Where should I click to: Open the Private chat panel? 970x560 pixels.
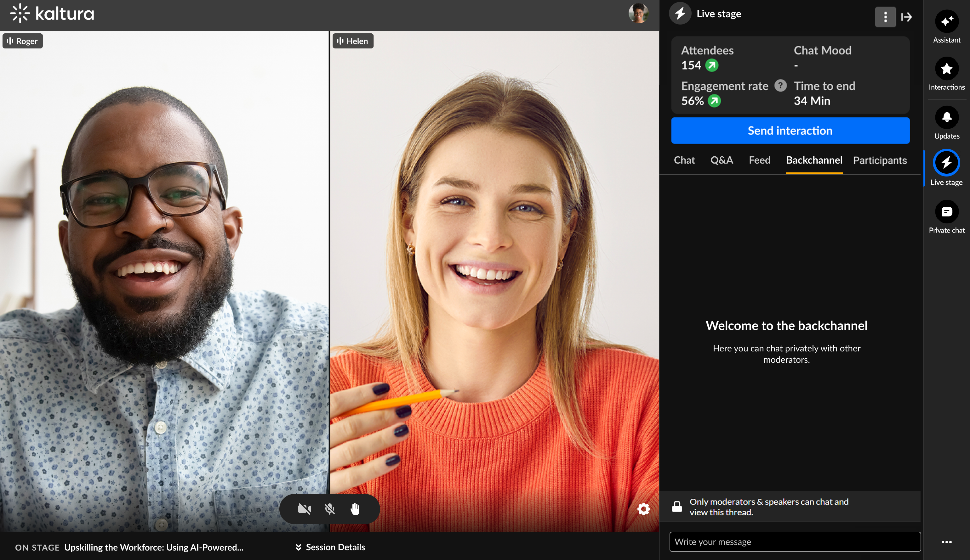click(x=946, y=212)
